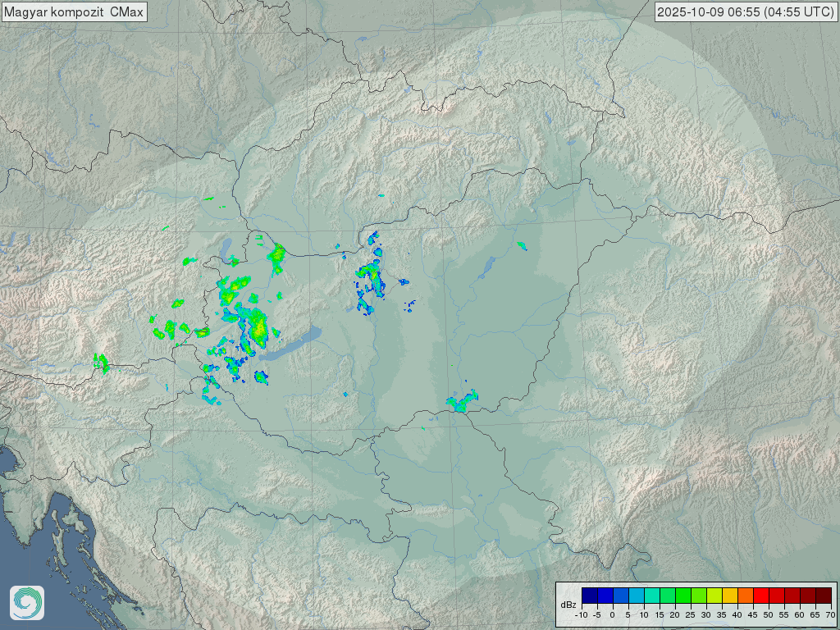This screenshot has width=840, height=630.
Task: Select the darkest maroon 65 to 70 dBz swatch
Action: (823, 595)
